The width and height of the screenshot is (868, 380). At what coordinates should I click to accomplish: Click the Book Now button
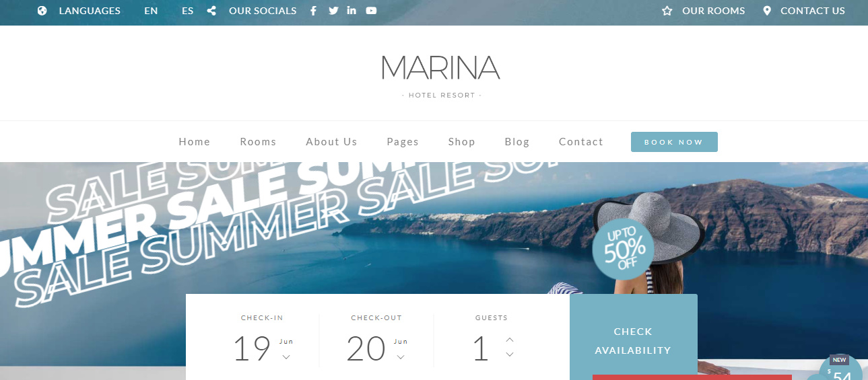674,142
